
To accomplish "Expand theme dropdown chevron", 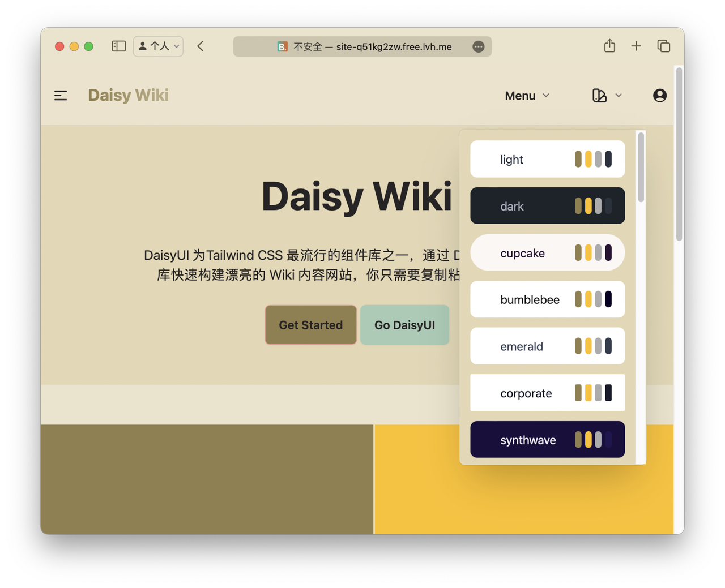I will click(619, 96).
